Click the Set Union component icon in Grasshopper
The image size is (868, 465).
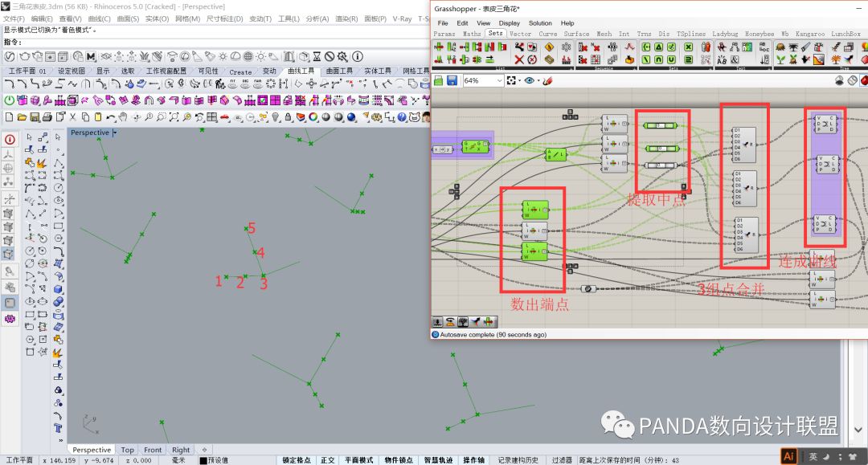(671, 59)
